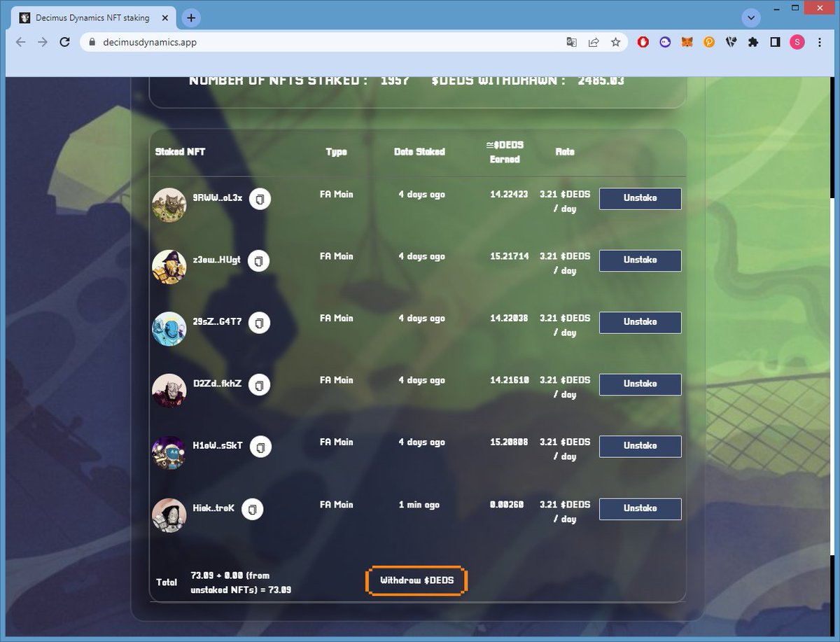Select earned value 14.22423
Viewport: 840px width, 642px height.
click(509, 195)
